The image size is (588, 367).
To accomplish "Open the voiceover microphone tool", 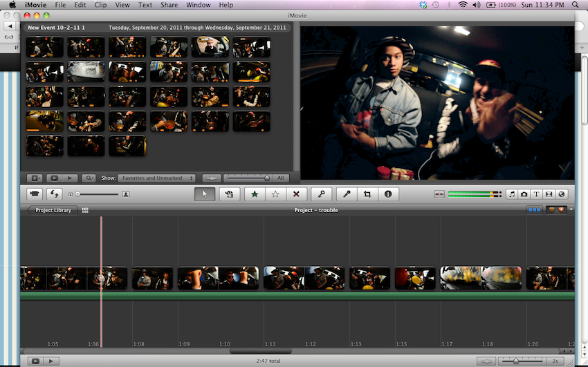I will (x=347, y=194).
